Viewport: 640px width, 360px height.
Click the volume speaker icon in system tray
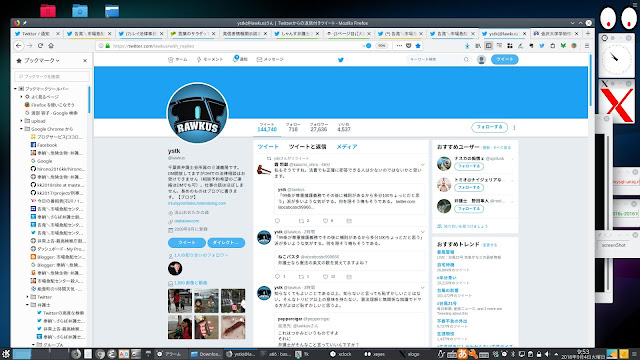(547, 354)
